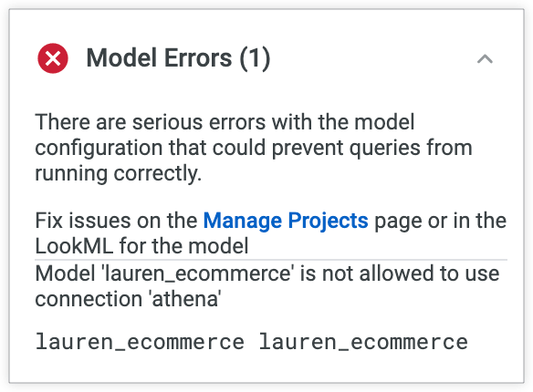Click the first monospace lauren_ecommerce label
Image resolution: width=533 pixels, height=392 pixels.
[140, 342]
